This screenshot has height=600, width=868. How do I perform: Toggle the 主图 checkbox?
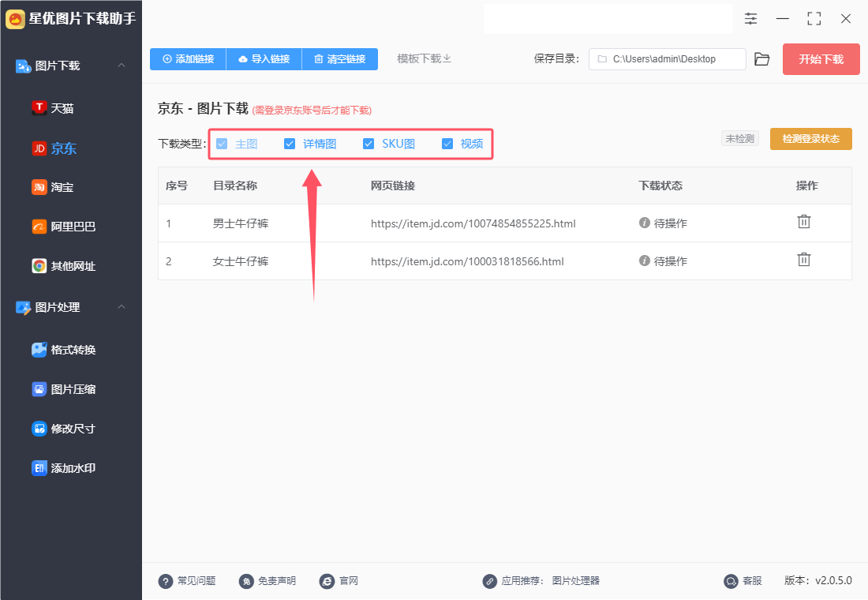(x=222, y=144)
